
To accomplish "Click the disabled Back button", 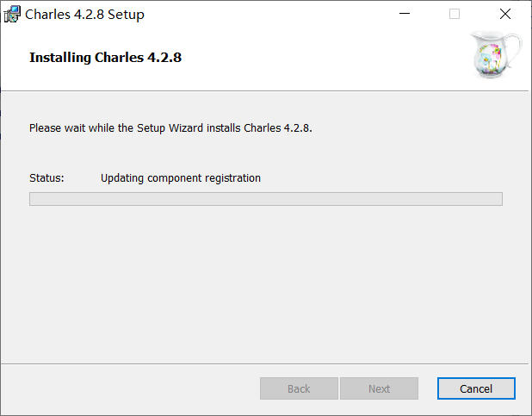I will pos(299,388).
